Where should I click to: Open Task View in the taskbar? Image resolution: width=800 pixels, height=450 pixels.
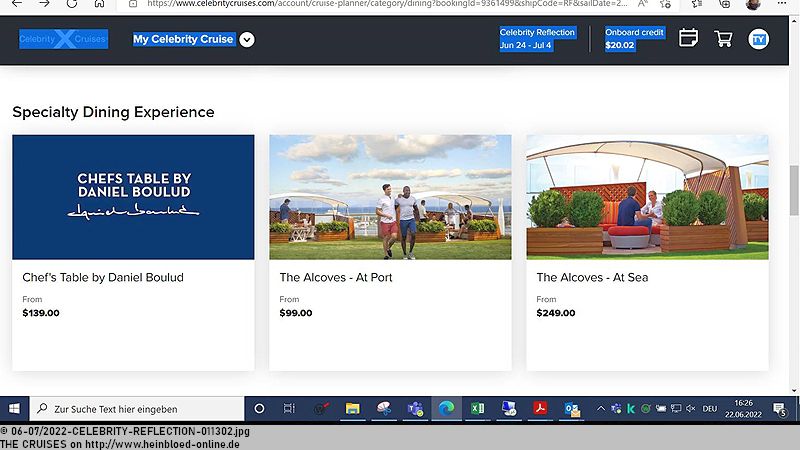coord(289,409)
